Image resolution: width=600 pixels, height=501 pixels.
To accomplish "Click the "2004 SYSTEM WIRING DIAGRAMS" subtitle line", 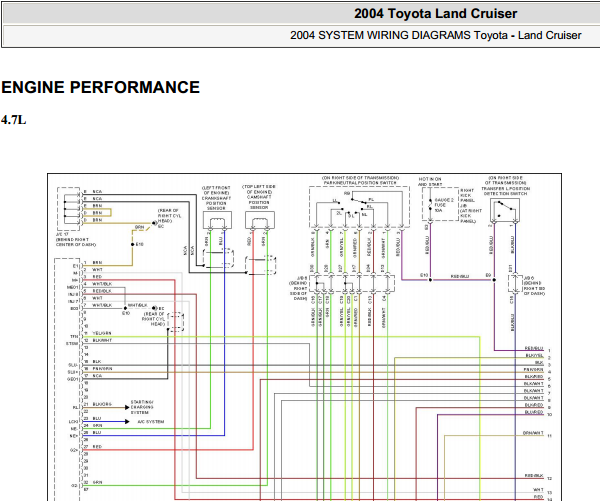I will (435, 35).
